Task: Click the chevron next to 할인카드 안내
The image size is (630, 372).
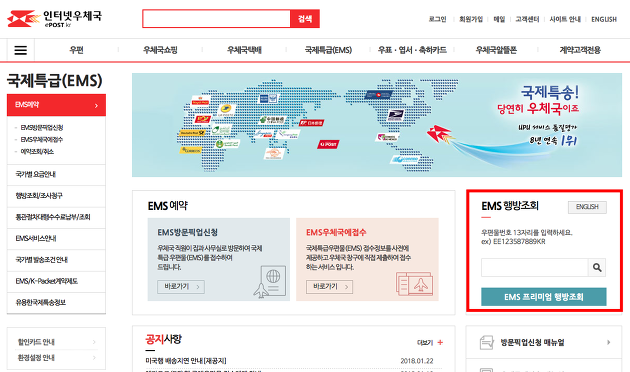Action: [94, 342]
